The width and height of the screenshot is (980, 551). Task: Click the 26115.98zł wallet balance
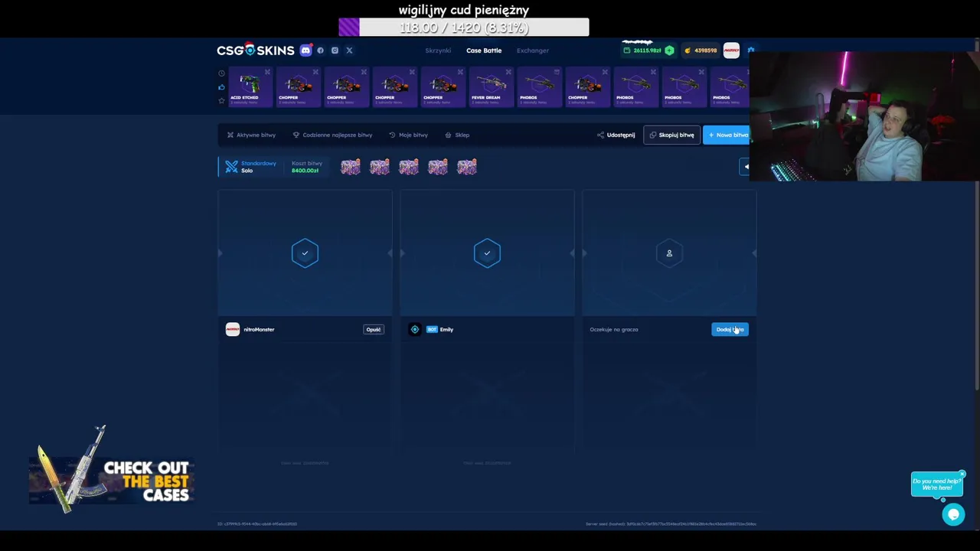pyautogui.click(x=643, y=51)
